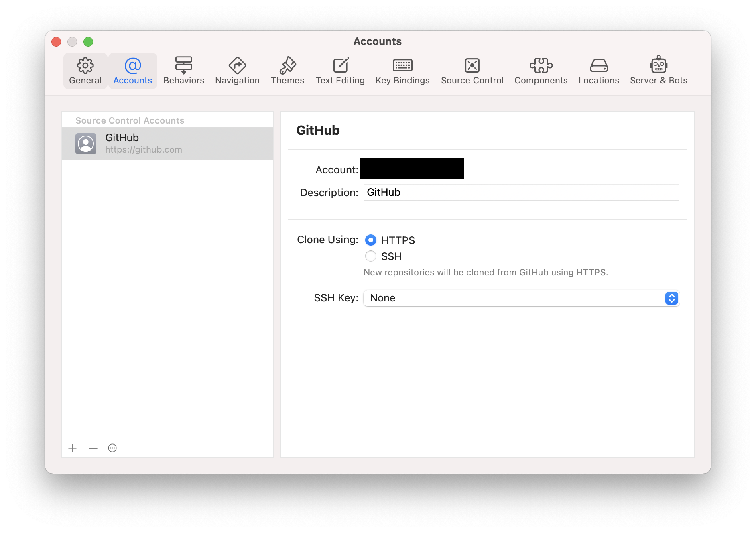Click the GitHub heading in details pane
756x533 pixels.
click(x=318, y=130)
